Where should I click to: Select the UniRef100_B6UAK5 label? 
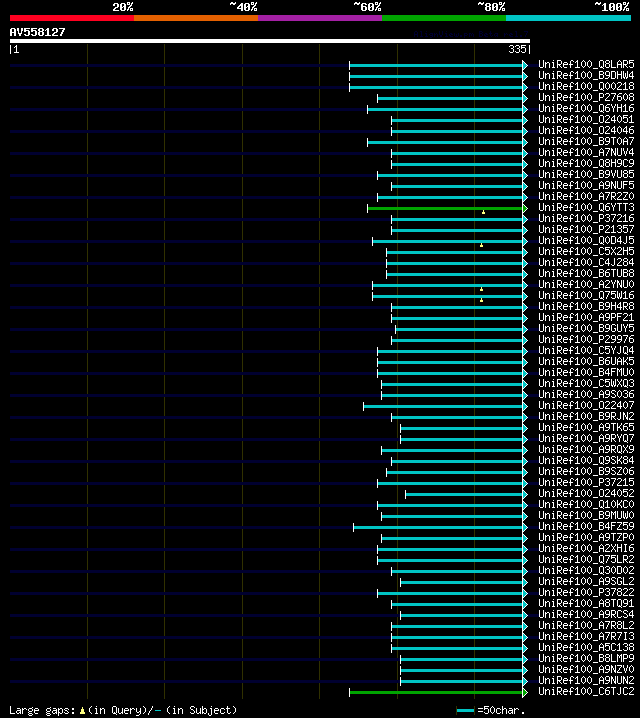point(586,361)
